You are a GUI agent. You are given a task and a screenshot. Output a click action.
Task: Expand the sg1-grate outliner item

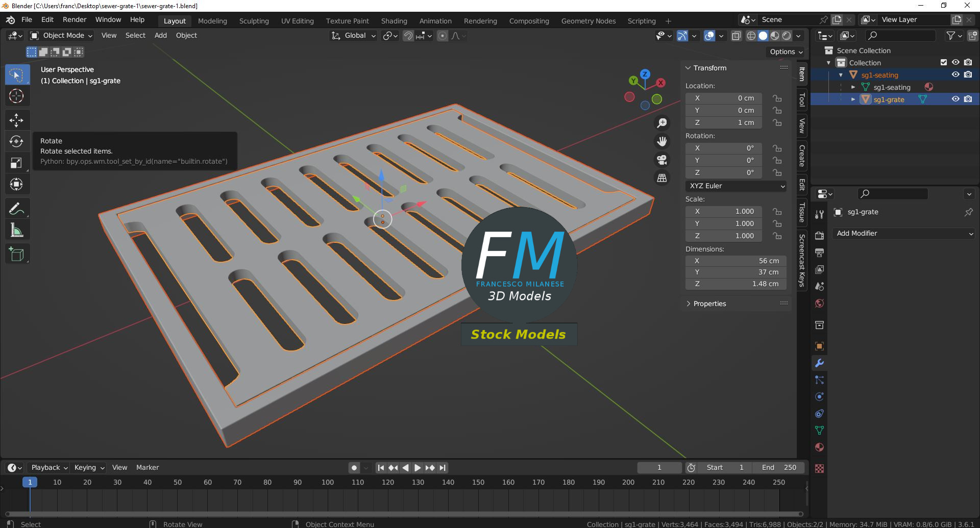(853, 99)
